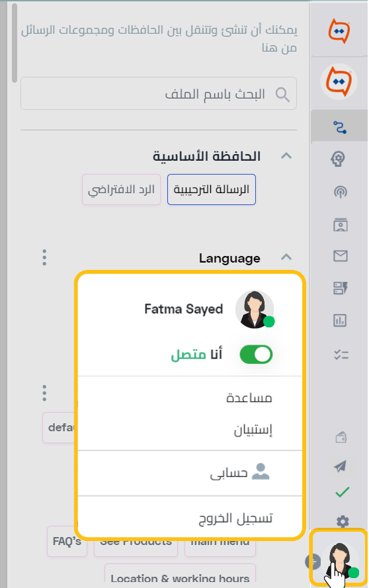Screen dimensions: 369x588
Task: Click تسجيل الخروج to log out
Action: click(x=235, y=519)
